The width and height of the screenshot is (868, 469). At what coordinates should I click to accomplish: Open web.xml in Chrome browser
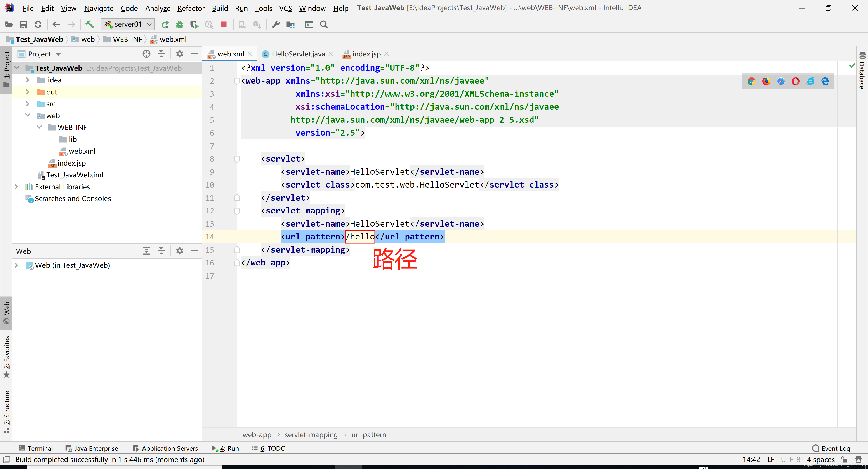[x=751, y=81]
